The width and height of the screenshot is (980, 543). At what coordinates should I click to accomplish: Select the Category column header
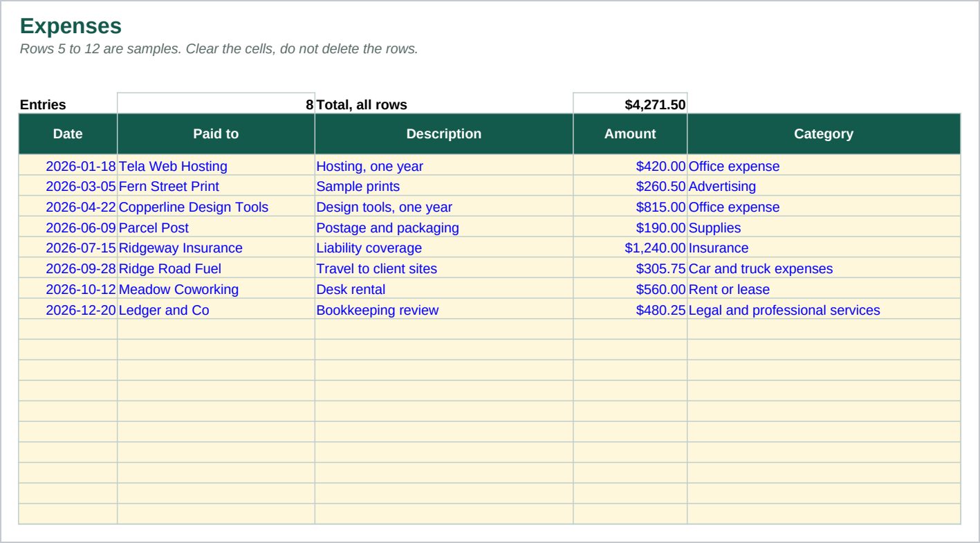824,134
